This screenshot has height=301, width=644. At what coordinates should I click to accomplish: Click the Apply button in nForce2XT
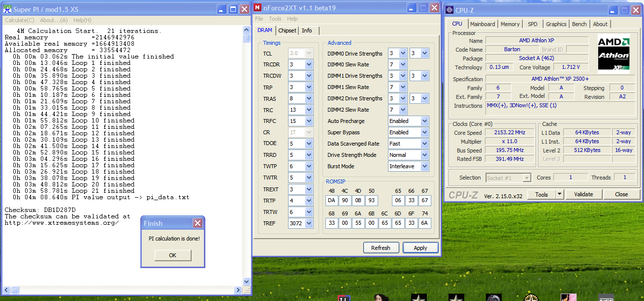point(420,248)
